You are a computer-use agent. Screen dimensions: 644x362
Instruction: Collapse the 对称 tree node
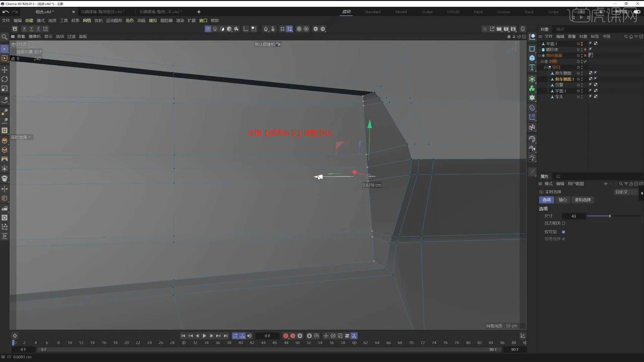(x=542, y=61)
